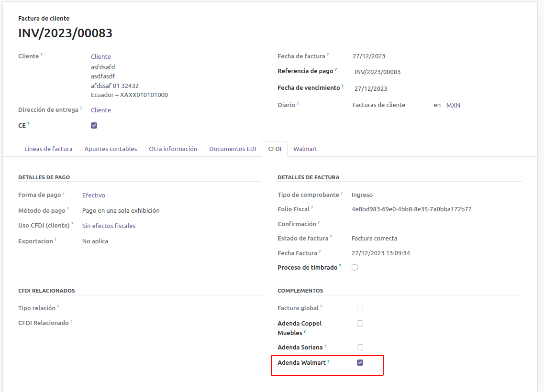Click the help icon next to Diario
The height and width of the screenshot is (392, 544).
(x=298, y=103)
